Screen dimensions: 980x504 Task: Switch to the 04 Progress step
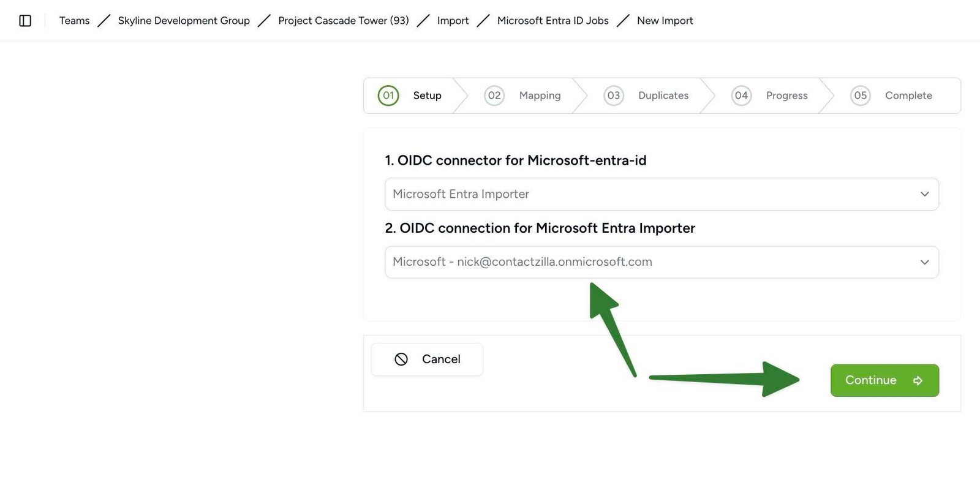pos(769,96)
